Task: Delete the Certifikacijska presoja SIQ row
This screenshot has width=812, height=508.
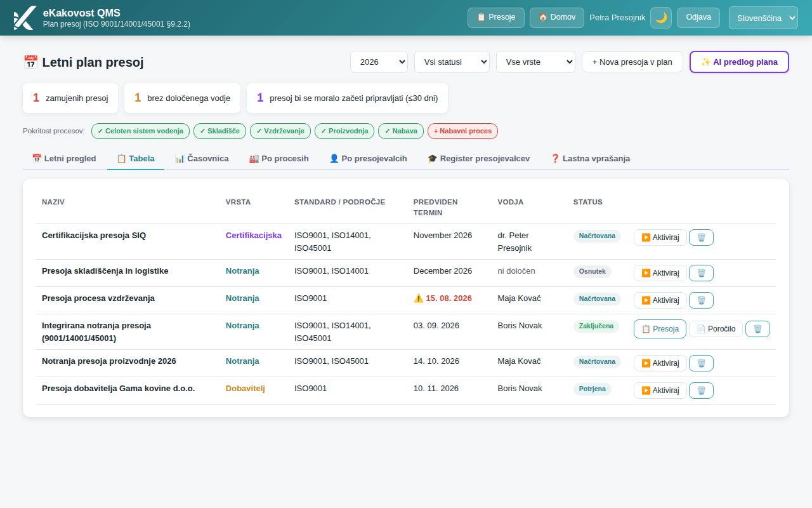Action: tap(701, 237)
